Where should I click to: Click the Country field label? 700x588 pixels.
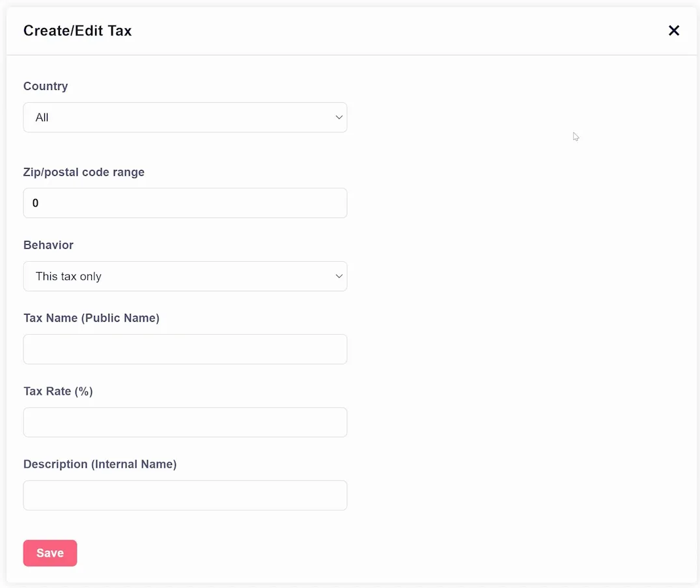tap(46, 86)
